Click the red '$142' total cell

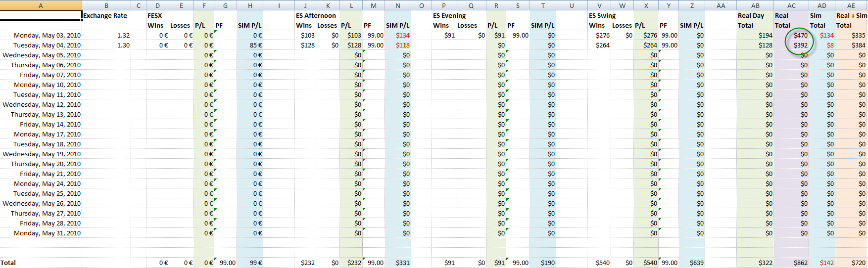[x=822, y=263]
